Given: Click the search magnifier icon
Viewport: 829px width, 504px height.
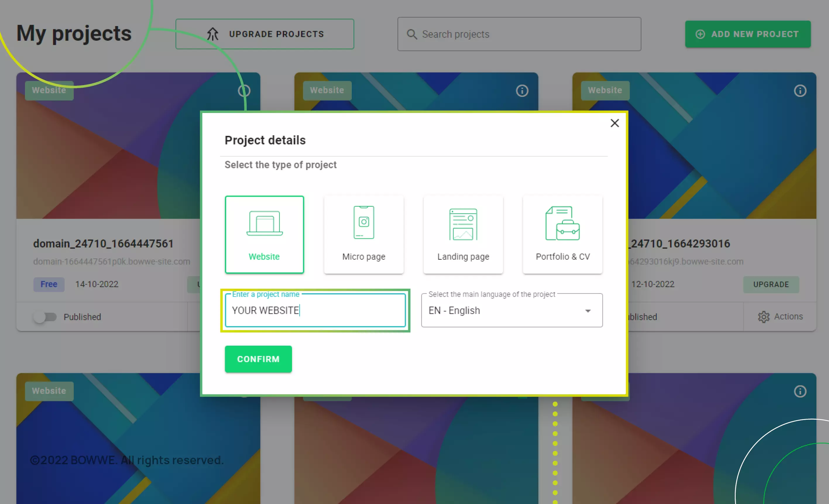Looking at the screenshot, I should 412,34.
